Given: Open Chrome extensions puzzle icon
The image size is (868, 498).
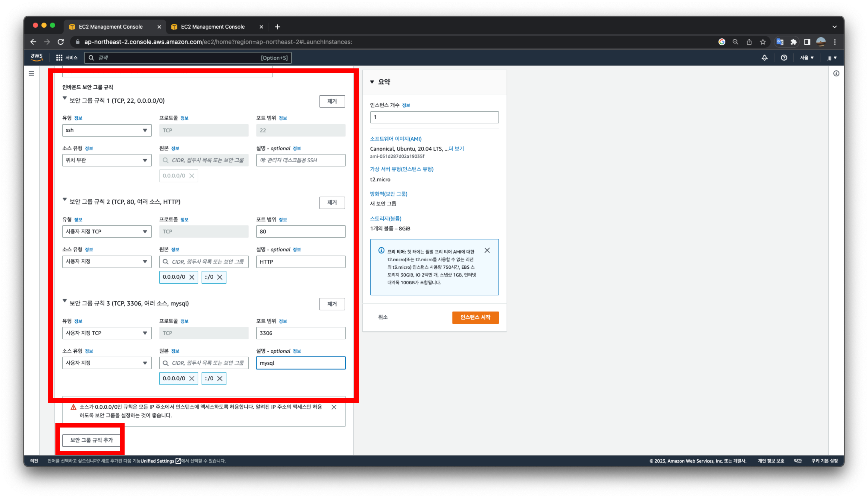Looking at the screenshot, I should tap(793, 42).
